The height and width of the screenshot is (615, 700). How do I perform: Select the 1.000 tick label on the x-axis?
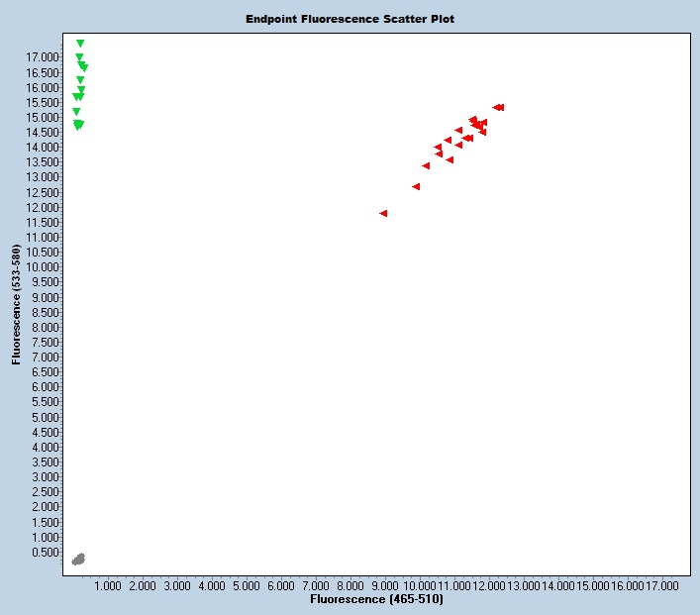pos(108,585)
